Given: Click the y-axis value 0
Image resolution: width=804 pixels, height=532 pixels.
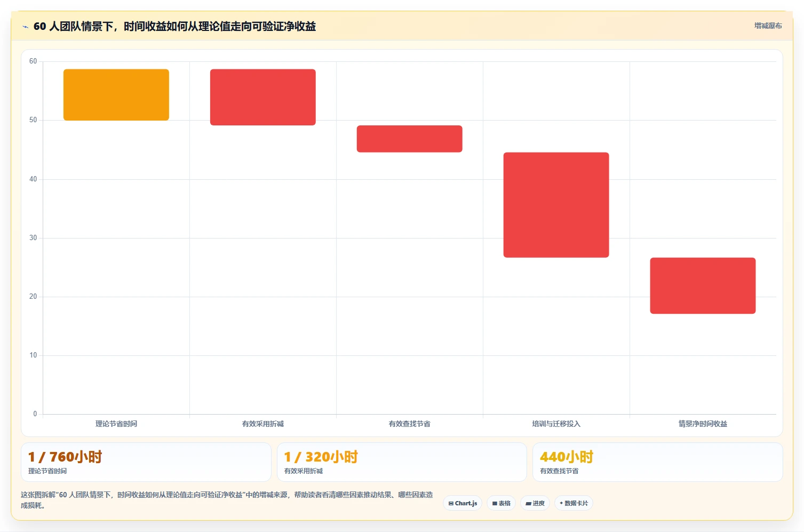Looking at the screenshot, I should pos(35,414).
